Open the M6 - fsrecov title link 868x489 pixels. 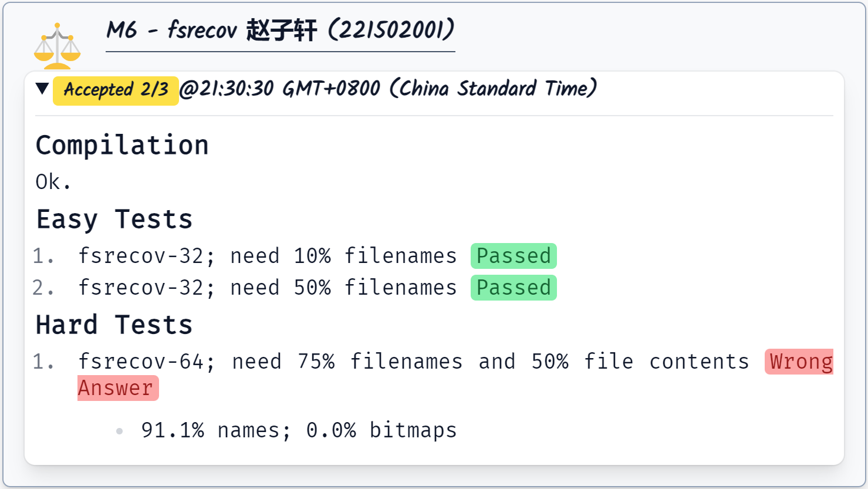coord(280,30)
